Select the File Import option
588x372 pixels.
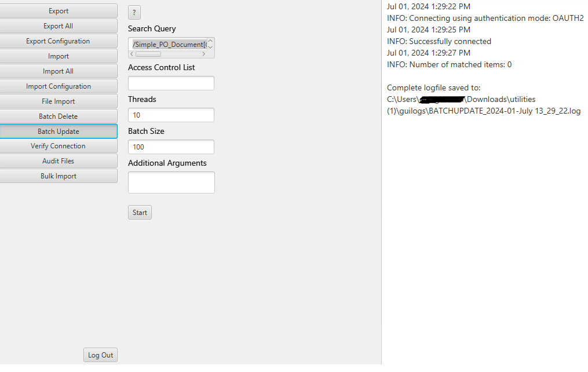click(x=59, y=101)
